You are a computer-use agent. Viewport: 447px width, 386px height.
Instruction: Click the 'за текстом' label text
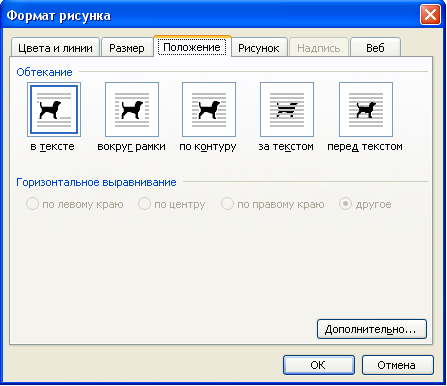286,147
